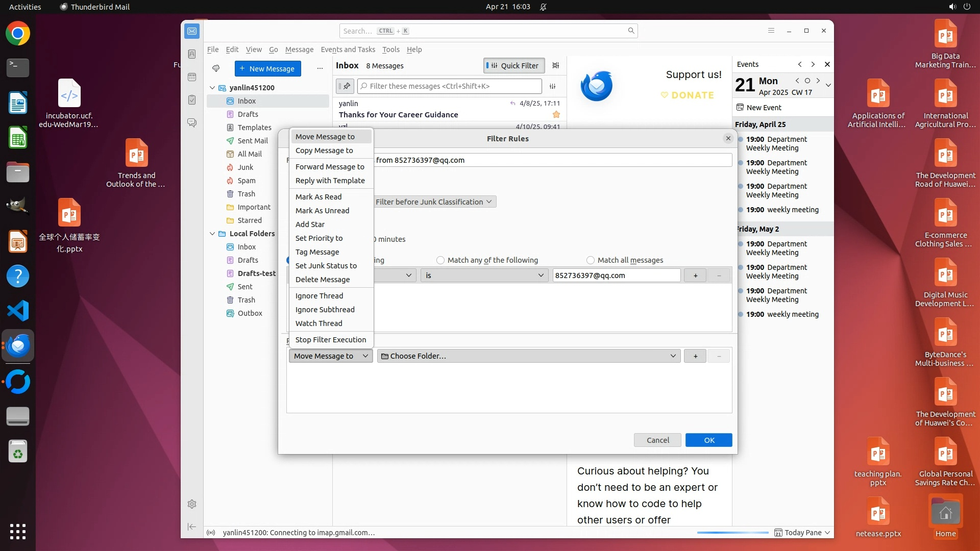The image size is (980, 551).
Task: Select Match all messages radio button
Action: (x=591, y=260)
